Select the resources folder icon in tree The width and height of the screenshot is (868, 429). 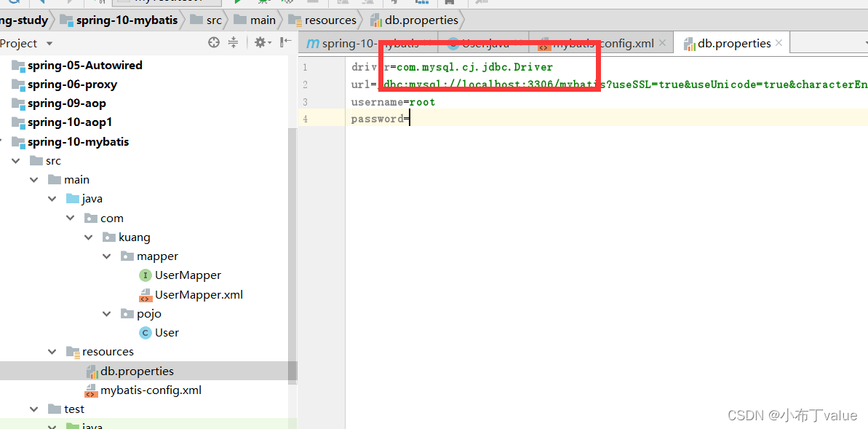pos(73,352)
